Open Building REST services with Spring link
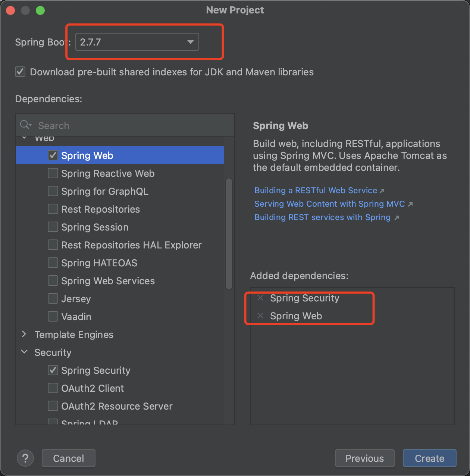The width and height of the screenshot is (470, 476). (x=322, y=217)
